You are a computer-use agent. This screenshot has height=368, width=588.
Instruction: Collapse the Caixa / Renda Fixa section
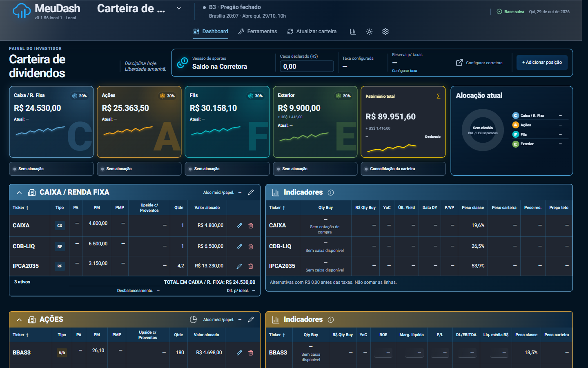(x=19, y=193)
